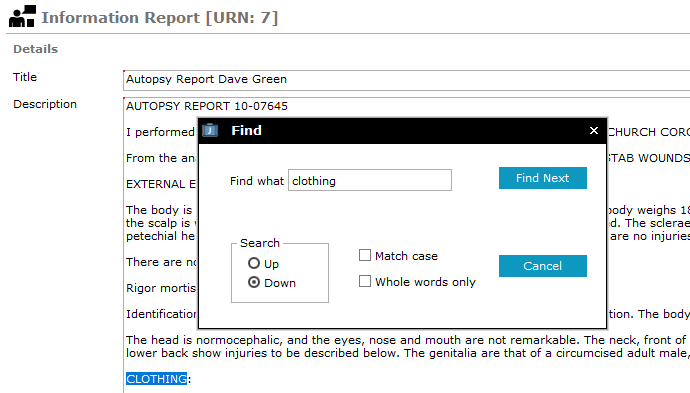Click the Description label
Image resolution: width=690 pixels, height=393 pixels.
pyautogui.click(x=45, y=104)
